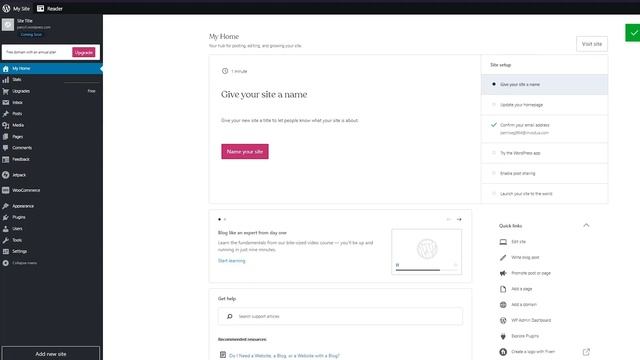Viewport: 640px width, 360px height.
Task: Open the Reader tab icon
Action: [40, 8]
